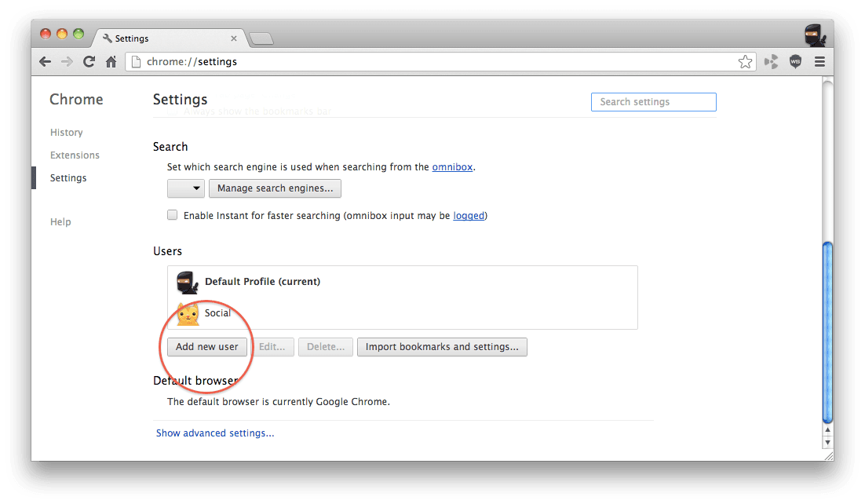The image size is (865, 504).
Task: Click the red window close button
Action: 46,35
